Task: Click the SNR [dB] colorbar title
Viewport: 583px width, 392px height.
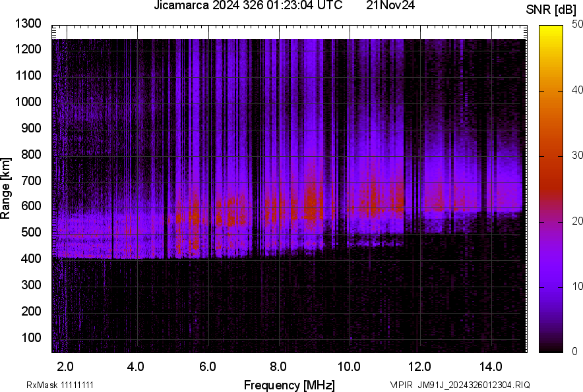Action: (x=552, y=10)
